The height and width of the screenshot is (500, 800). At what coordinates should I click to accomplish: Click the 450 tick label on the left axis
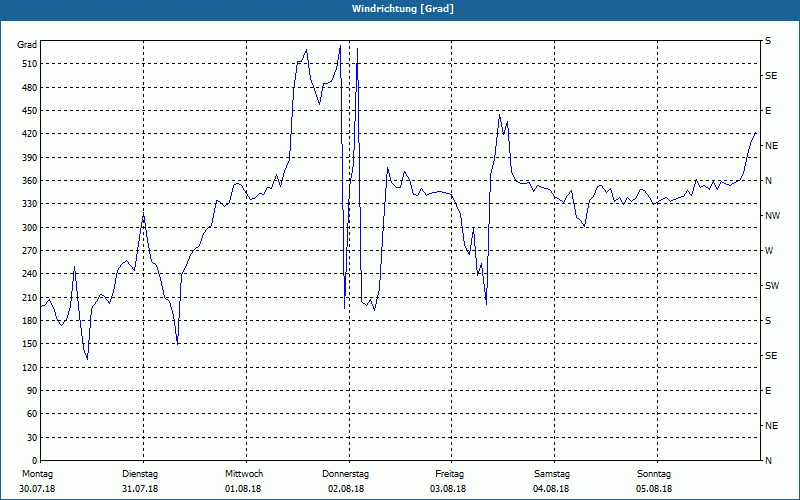click(x=29, y=111)
